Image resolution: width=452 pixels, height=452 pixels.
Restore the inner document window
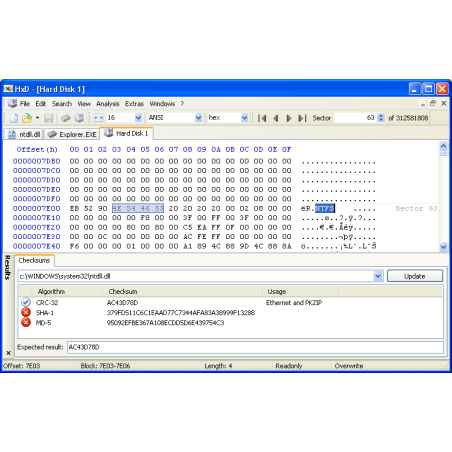pos(433,104)
